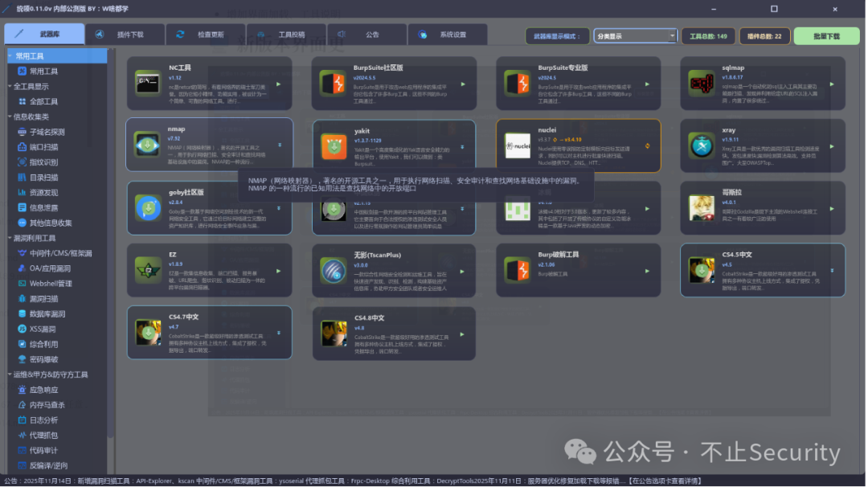This screenshot has width=868, height=487.
Task: Open the 检查更新 tab
Action: (x=206, y=35)
